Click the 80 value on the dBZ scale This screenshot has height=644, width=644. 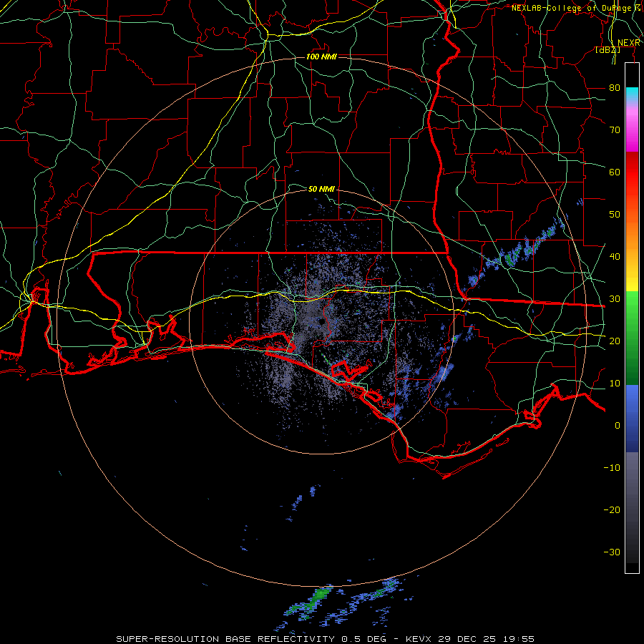(615, 88)
